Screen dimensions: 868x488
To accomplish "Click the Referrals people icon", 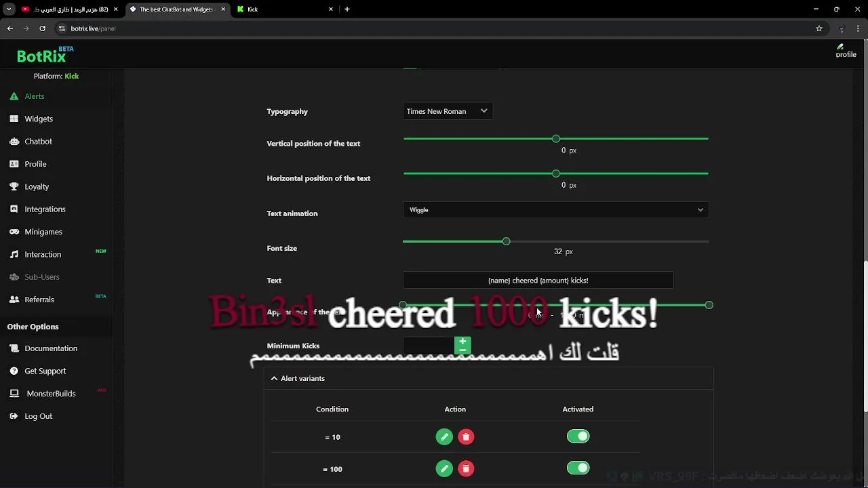I will click(14, 300).
